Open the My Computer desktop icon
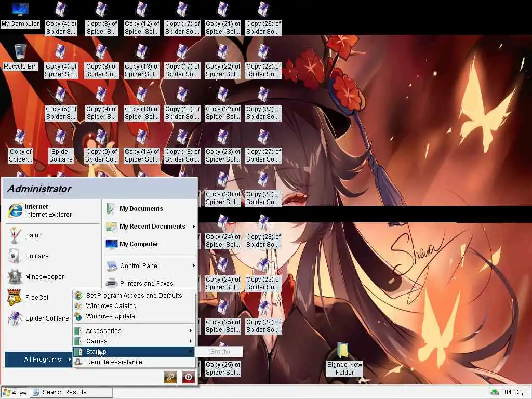The width and height of the screenshot is (532, 399). point(20,15)
